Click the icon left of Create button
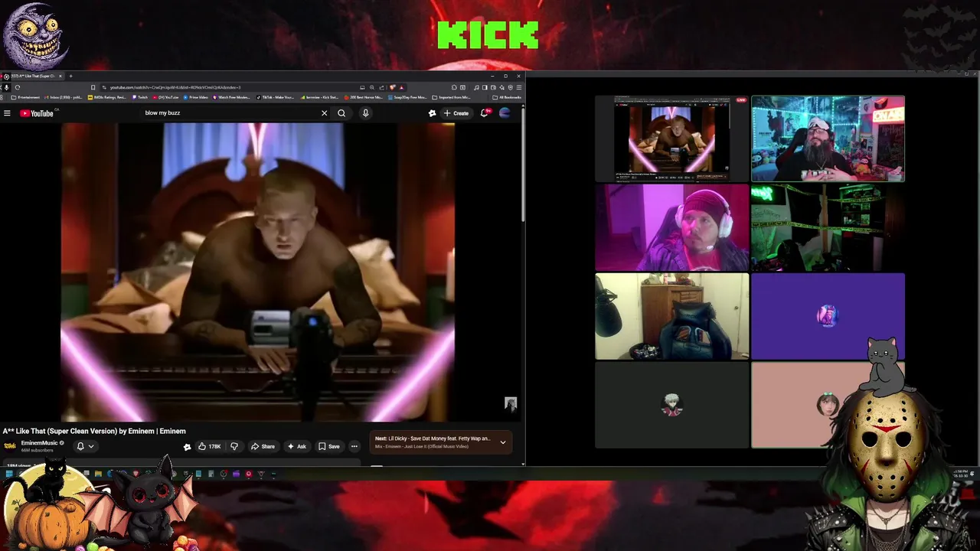 [x=432, y=113]
